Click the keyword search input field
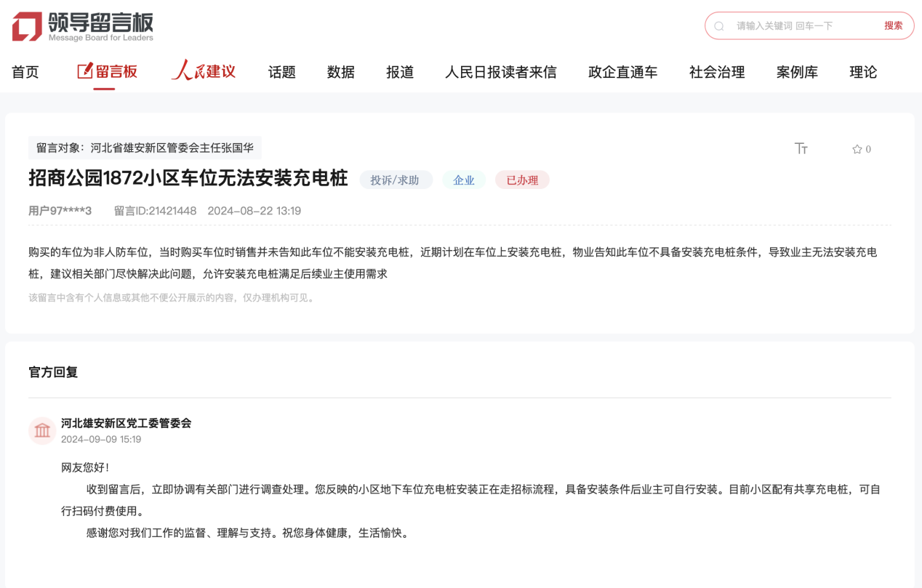The image size is (922, 588). 803,26
